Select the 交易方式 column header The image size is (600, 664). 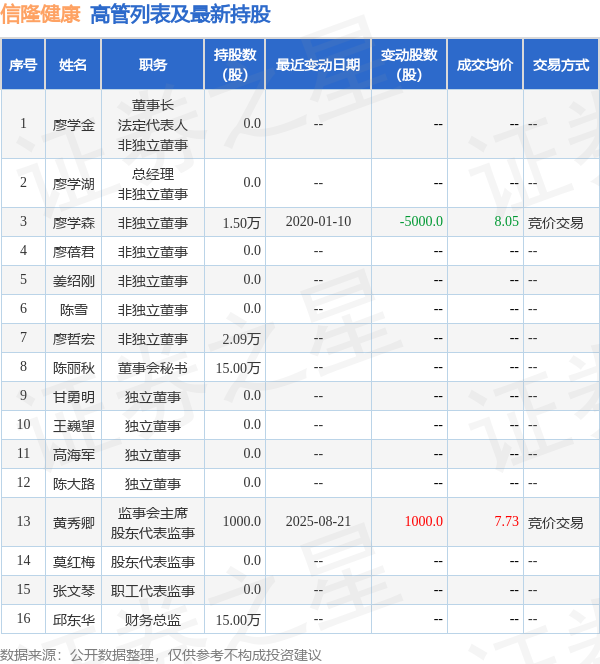pos(561,65)
